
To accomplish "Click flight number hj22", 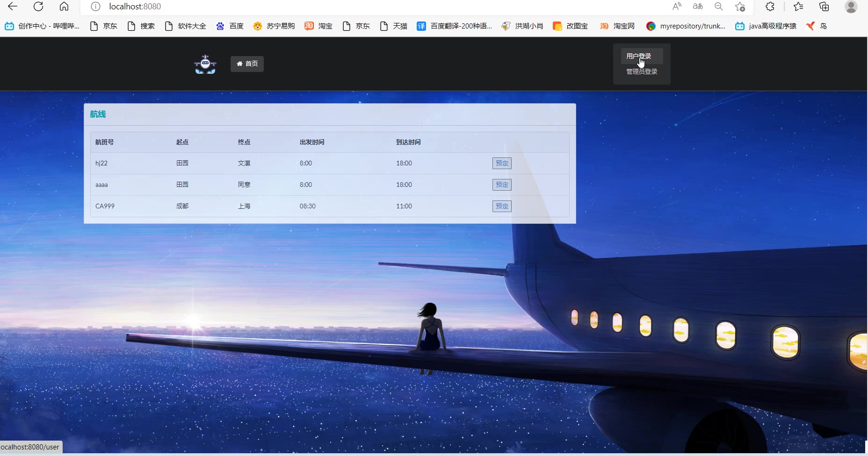I will (101, 163).
